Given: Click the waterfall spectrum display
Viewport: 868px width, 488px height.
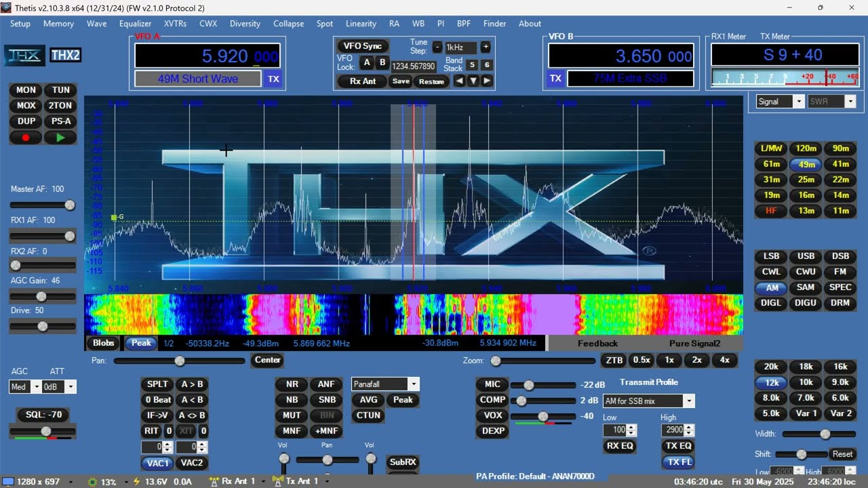Looking at the screenshot, I should 414,314.
